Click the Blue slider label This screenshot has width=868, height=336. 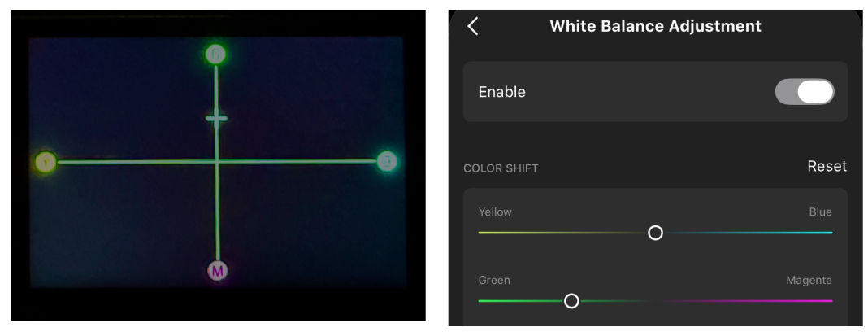(820, 212)
